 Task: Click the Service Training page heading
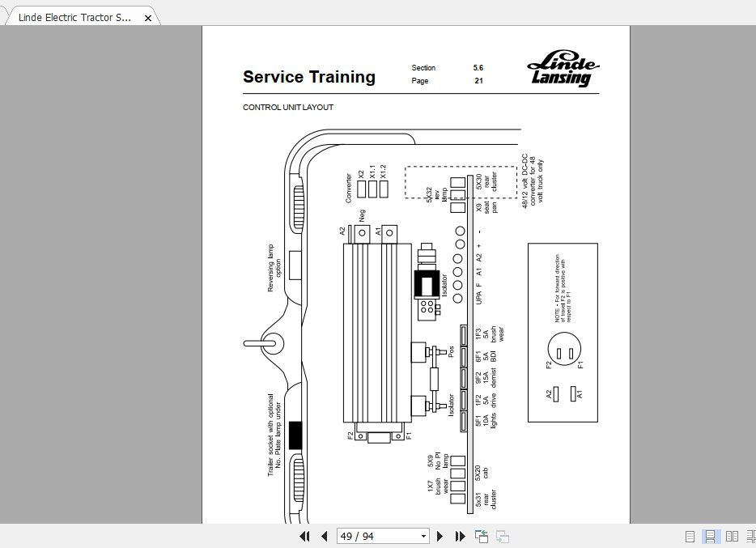point(309,77)
